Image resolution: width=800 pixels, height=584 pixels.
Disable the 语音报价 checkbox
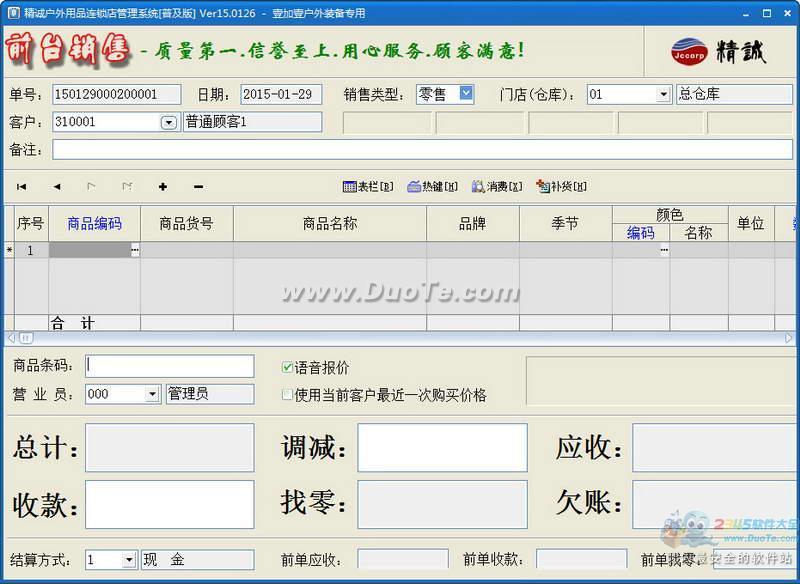[288, 368]
